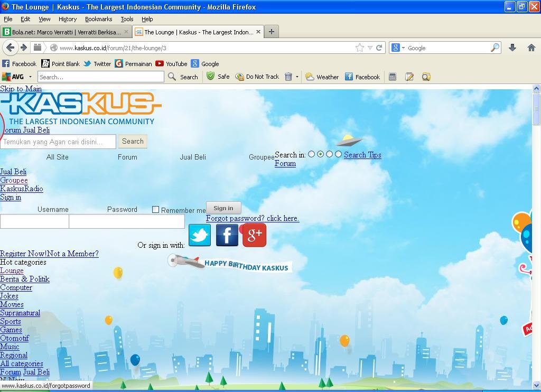
Task: Go back with the browser Back arrow
Action: [x=11, y=48]
